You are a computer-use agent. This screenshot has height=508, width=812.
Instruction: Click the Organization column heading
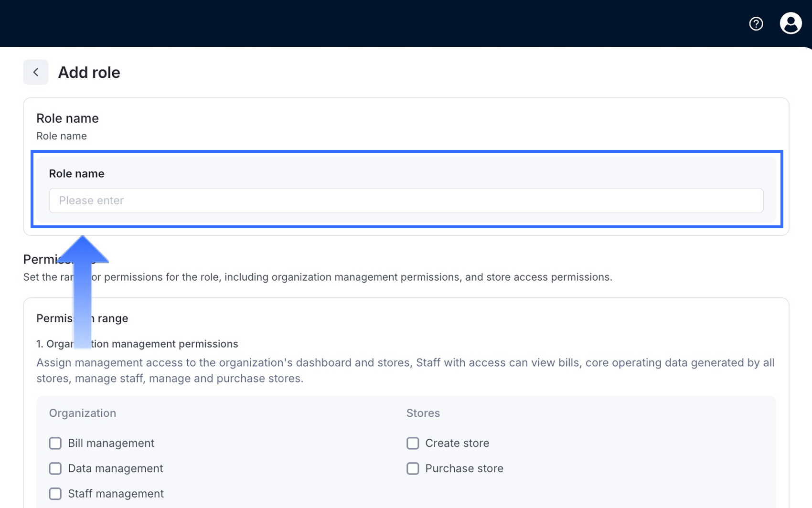click(x=83, y=413)
